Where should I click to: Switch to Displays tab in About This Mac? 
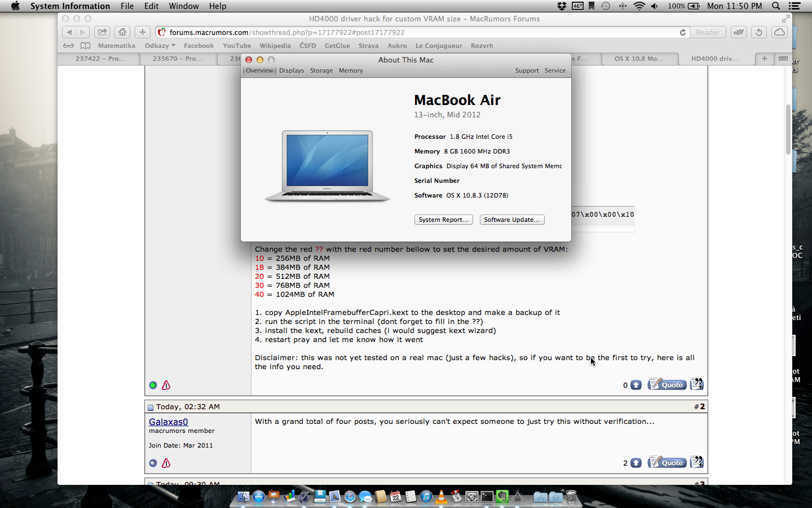292,71
